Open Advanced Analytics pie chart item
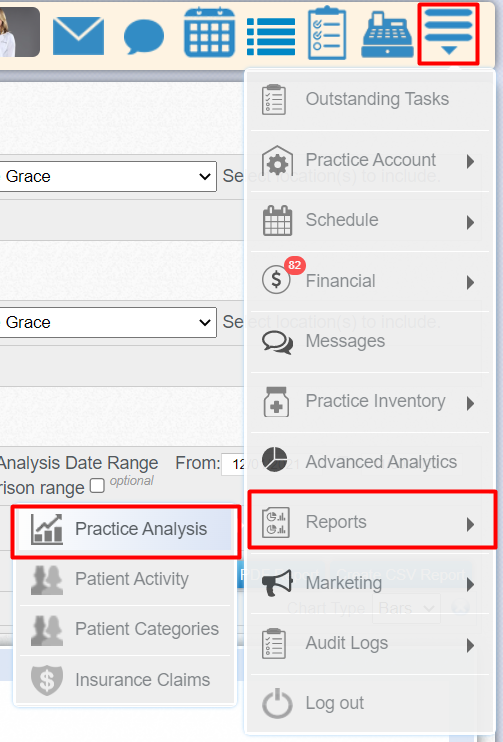 (370, 462)
